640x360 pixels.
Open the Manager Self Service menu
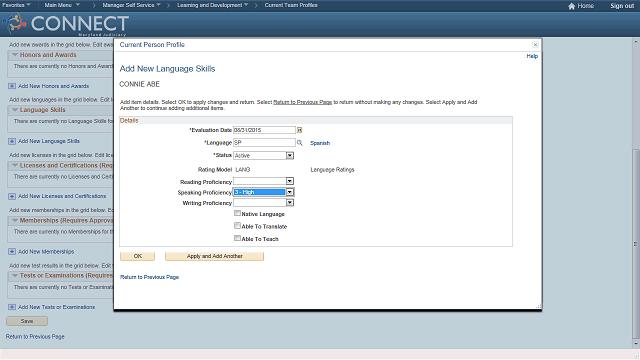coord(131,5)
